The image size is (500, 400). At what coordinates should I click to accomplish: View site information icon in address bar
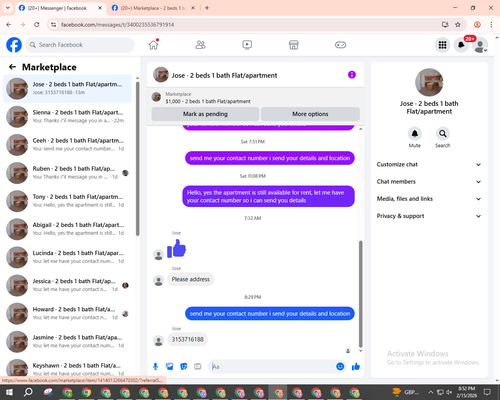(53, 25)
